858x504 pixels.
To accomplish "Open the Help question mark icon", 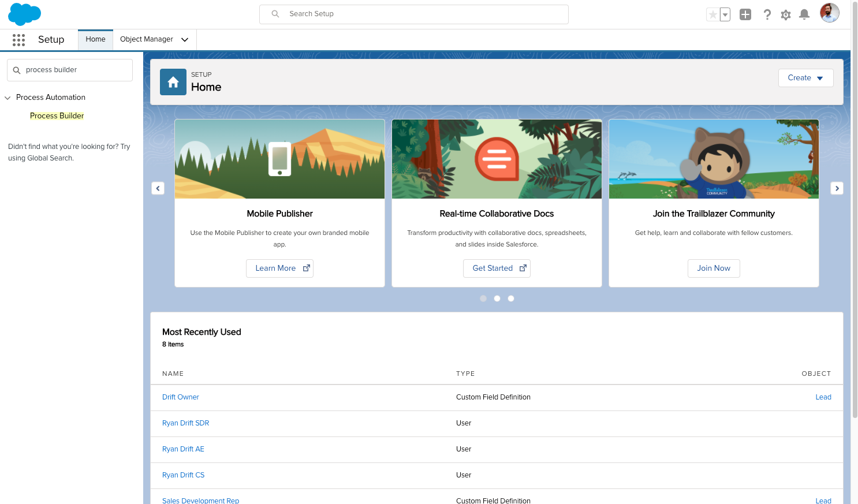I will click(x=767, y=14).
